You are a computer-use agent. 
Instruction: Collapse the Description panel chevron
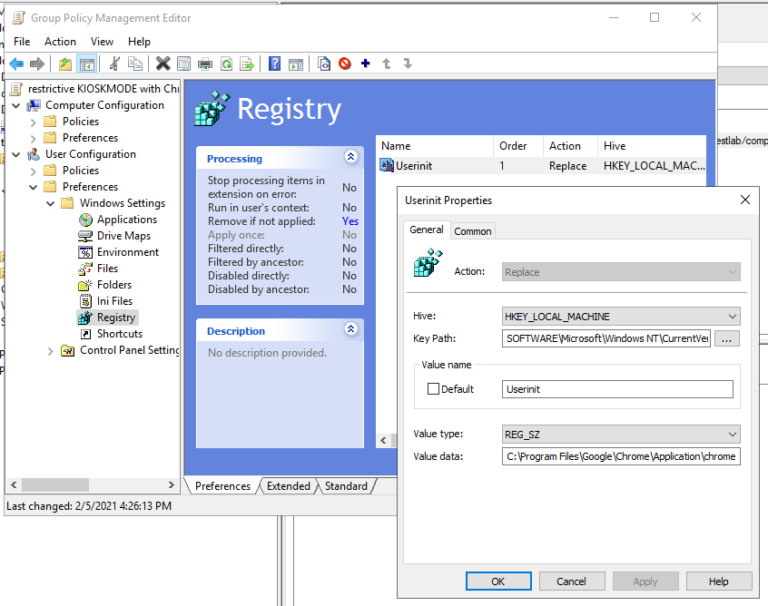350,329
